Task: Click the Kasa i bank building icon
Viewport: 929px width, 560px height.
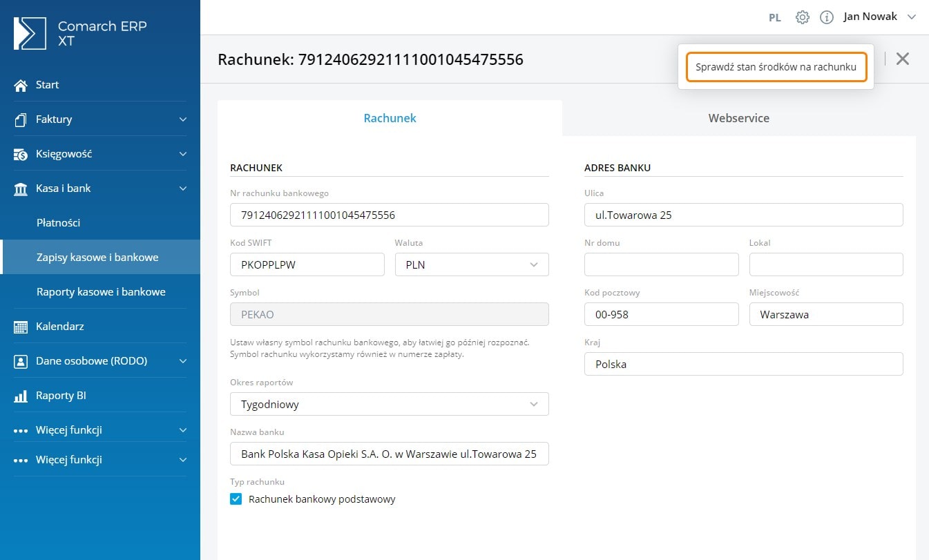Action: point(21,189)
